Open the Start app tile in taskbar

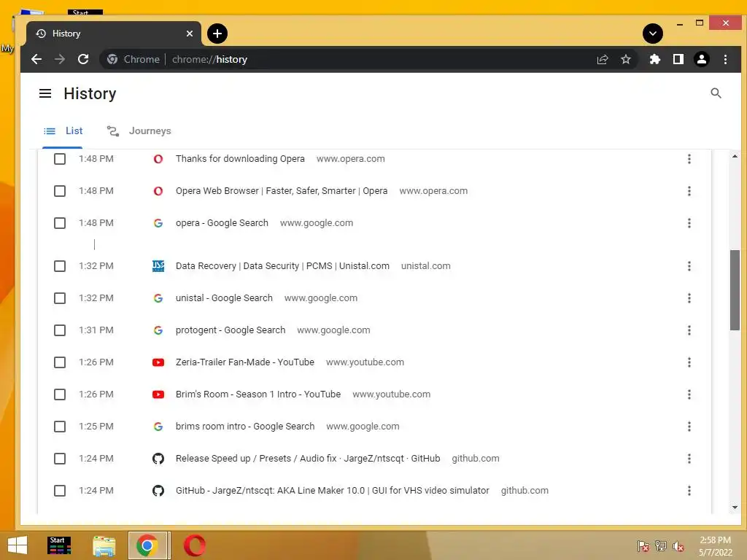pos(59,545)
